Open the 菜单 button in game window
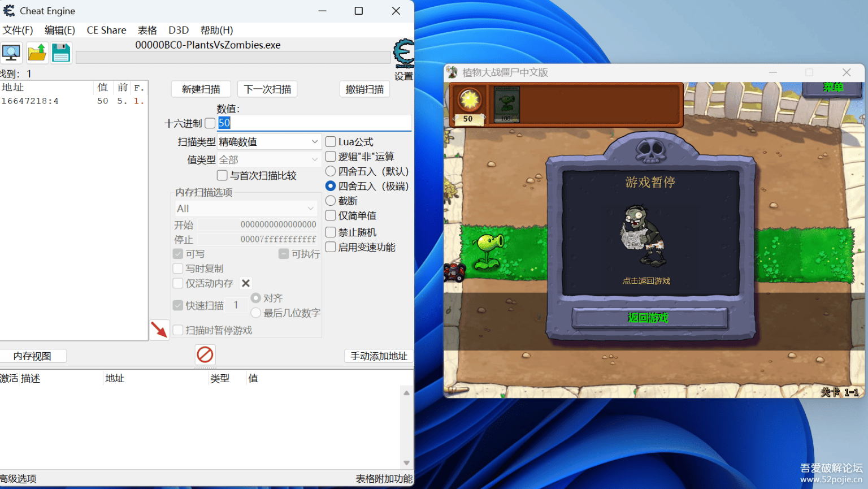The image size is (868, 489). 834,88
